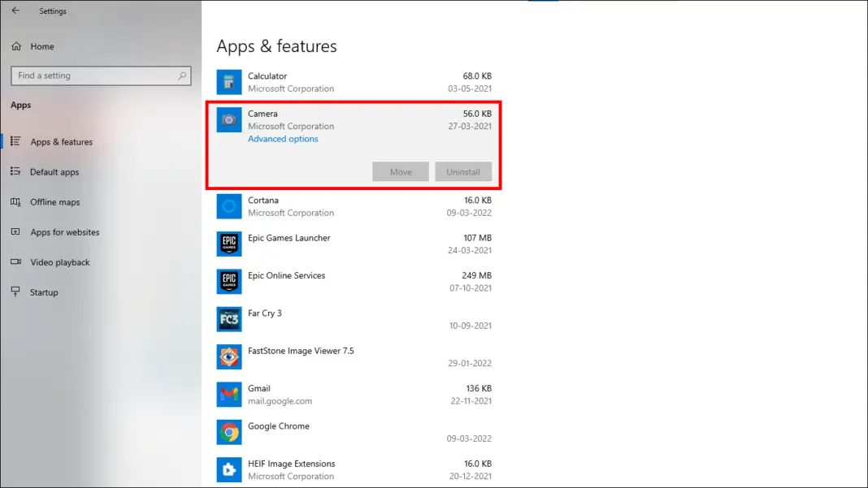Click the FastStone Image Viewer icon
Viewport: 868px width, 488px height.
tap(229, 357)
